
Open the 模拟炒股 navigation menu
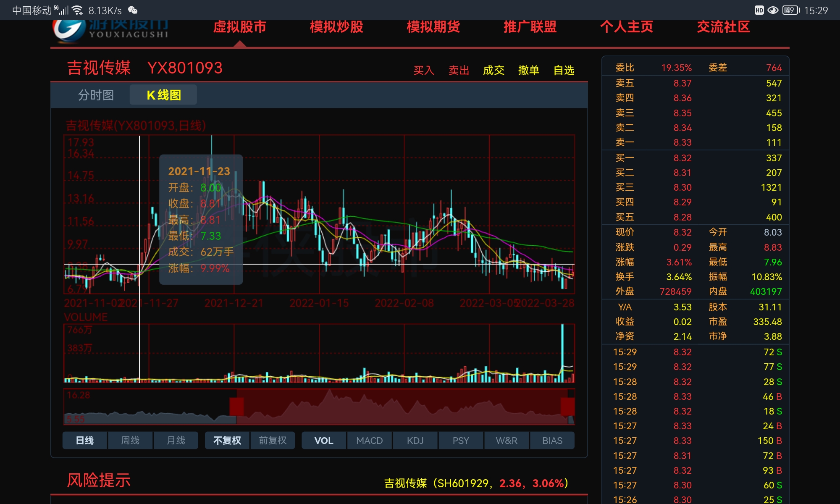tap(336, 27)
